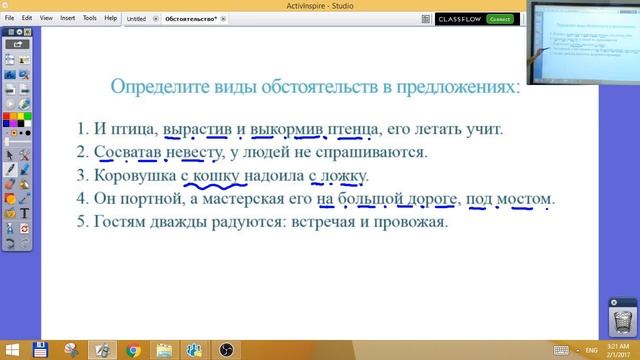Choose the second pen width dot
This screenshot has width=640, height=360.
(14, 133)
